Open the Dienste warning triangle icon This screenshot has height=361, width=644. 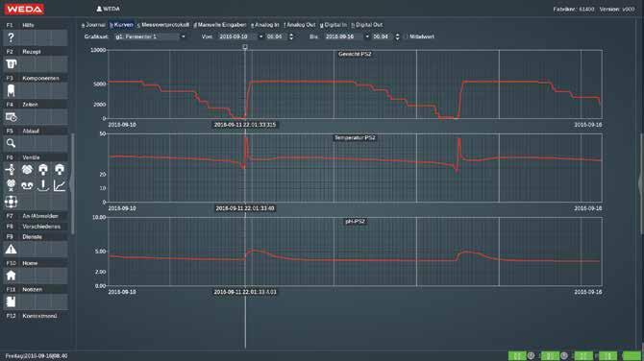tap(12, 249)
